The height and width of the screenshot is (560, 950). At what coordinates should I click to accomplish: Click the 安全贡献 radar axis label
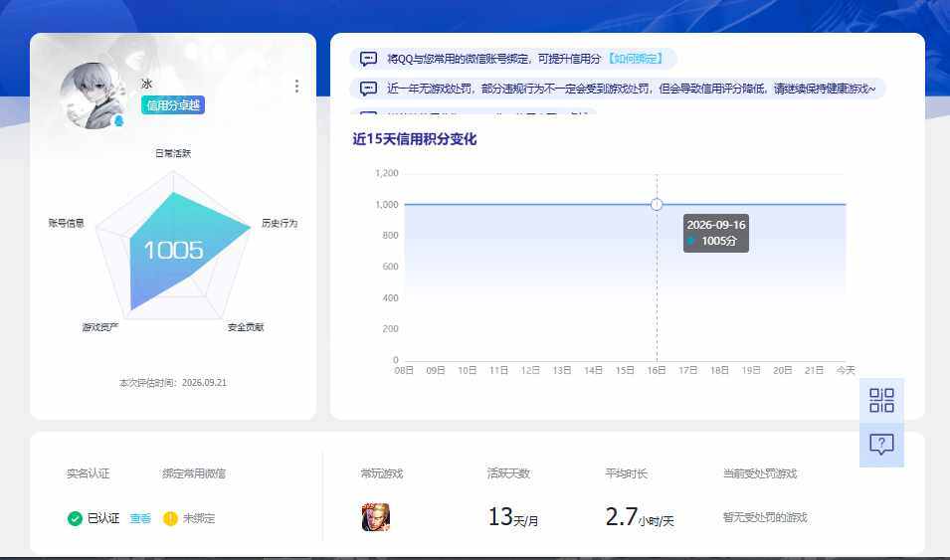(246, 327)
